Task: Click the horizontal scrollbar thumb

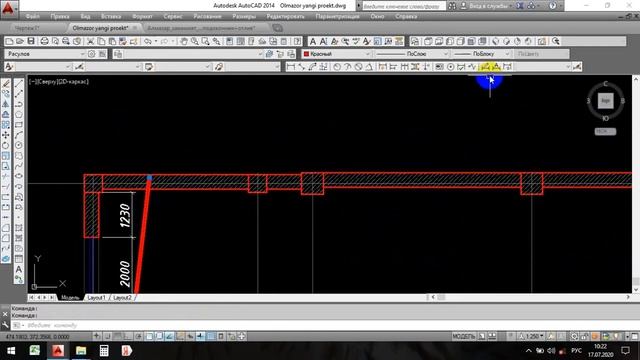Action: pyautogui.click(x=441, y=297)
